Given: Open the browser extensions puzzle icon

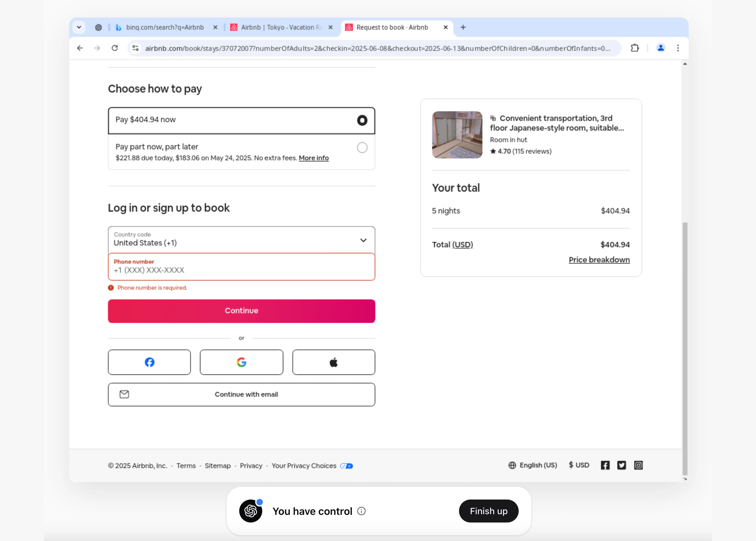Looking at the screenshot, I should (x=634, y=48).
